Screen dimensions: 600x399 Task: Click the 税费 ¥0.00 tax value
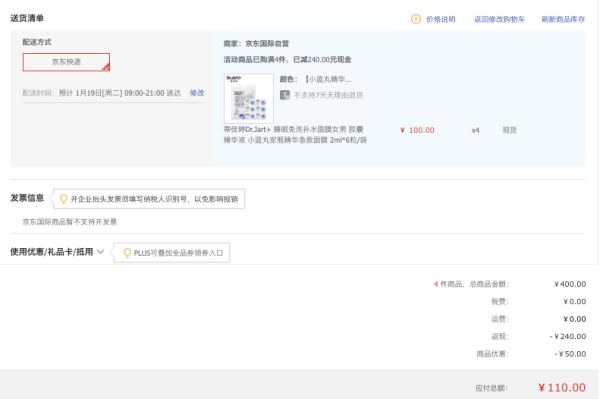coord(574,301)
